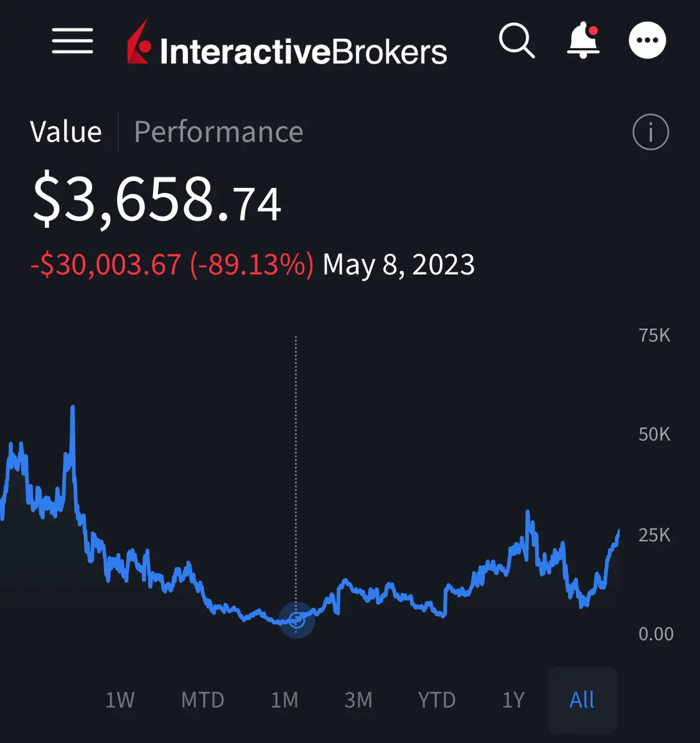Select the All time range
Screen dimensions: 700x743
tap(582, 700)
